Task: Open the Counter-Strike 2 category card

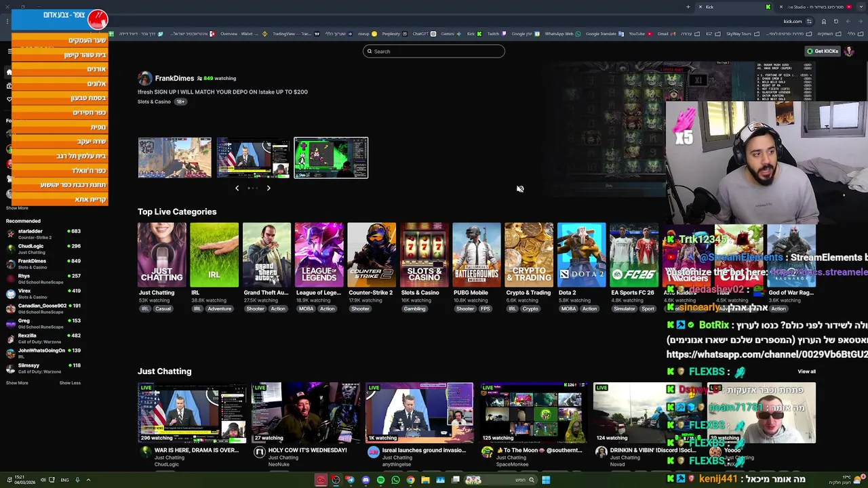Action: [x=372, y=255]
